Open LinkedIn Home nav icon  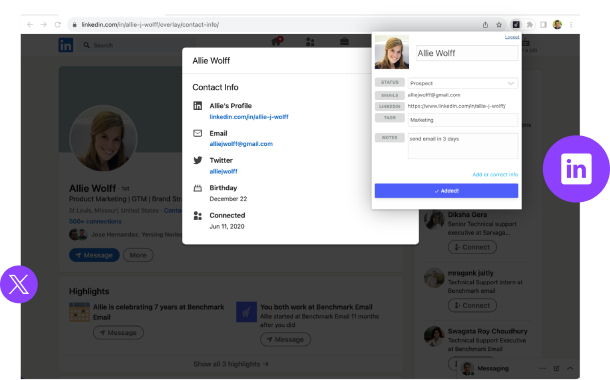point(276,41)
